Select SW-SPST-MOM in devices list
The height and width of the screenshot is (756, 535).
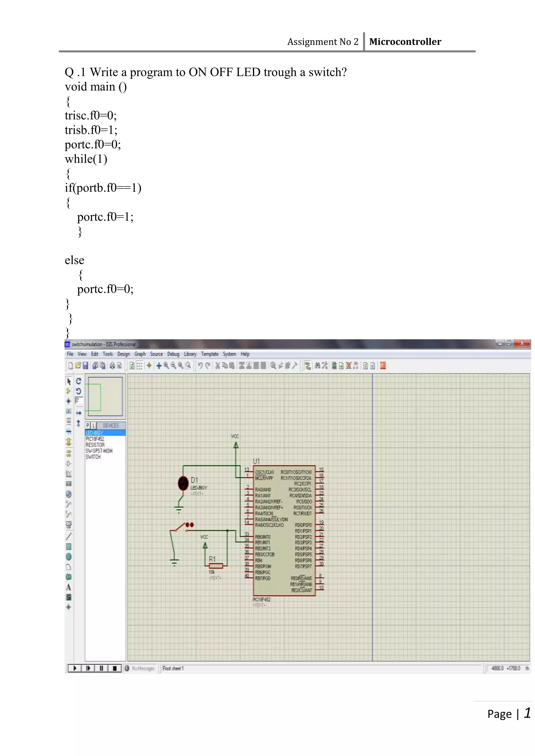coord(99,451)
